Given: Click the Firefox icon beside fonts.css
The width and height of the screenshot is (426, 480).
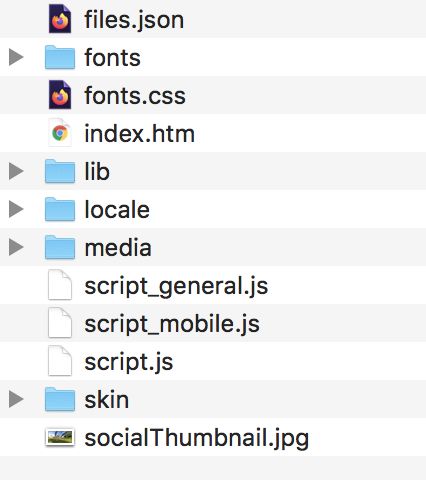Looking at the screenshot, I should [60, 95].
